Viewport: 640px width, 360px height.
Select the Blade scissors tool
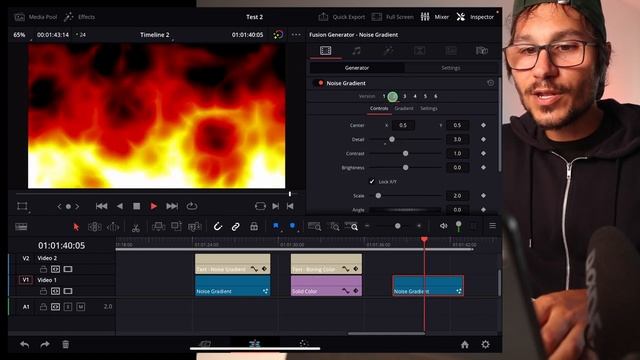click(x=136, y=227)
